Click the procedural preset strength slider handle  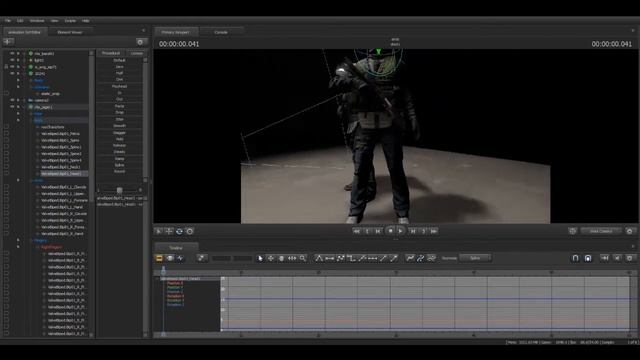point(120,190)
